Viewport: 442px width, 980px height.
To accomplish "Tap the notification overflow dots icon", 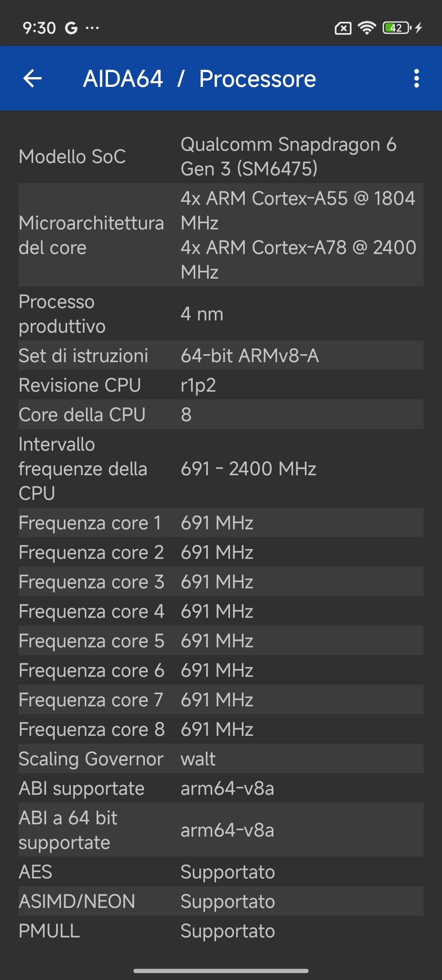I will point(92,28).
